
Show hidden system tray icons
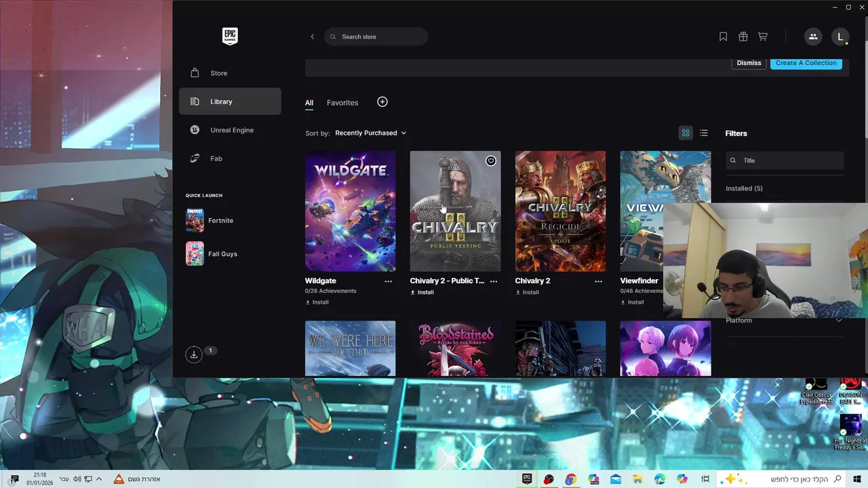point(99,479)
